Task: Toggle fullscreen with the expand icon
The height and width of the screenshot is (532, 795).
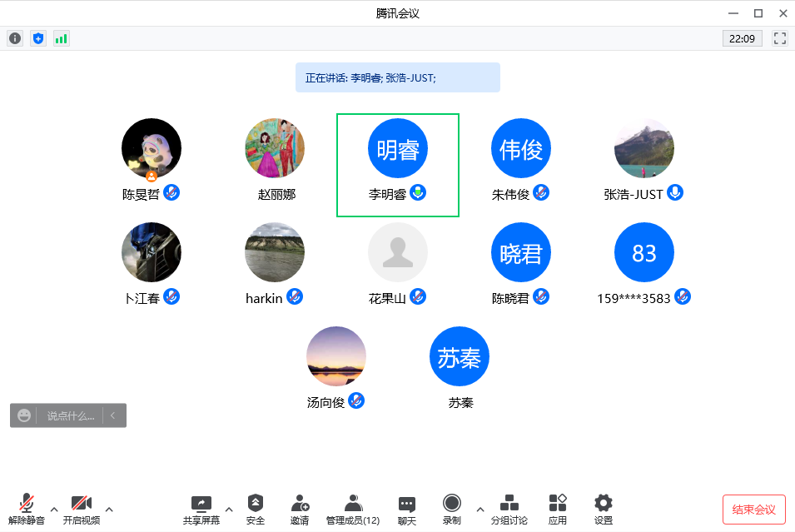Action: tap(779, 38)
